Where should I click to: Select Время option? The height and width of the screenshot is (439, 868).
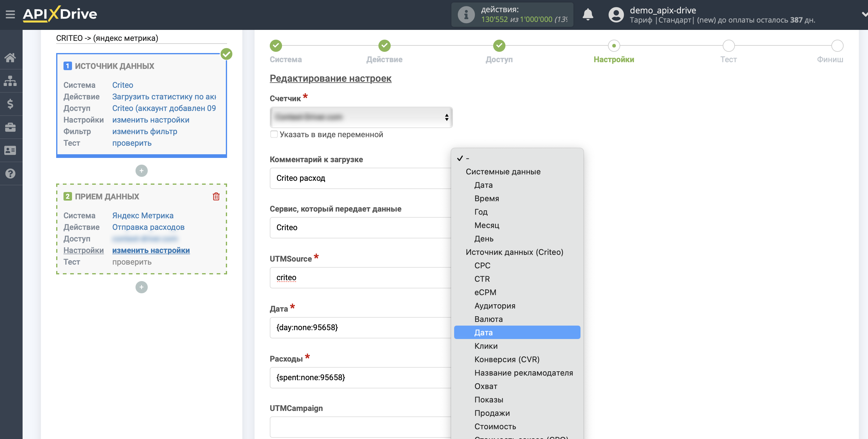tap(517, 199)
